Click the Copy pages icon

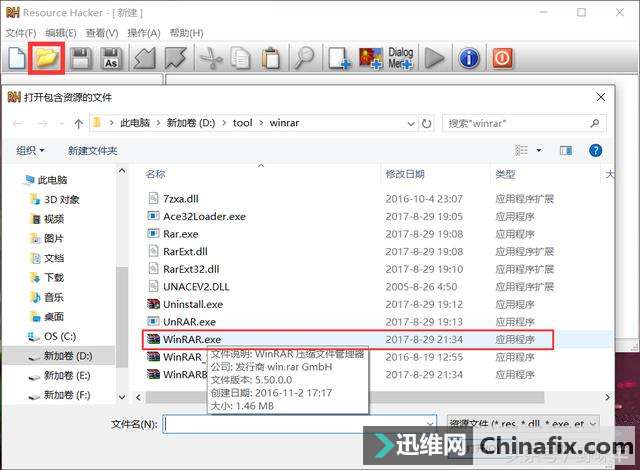(x=241, y=58)
